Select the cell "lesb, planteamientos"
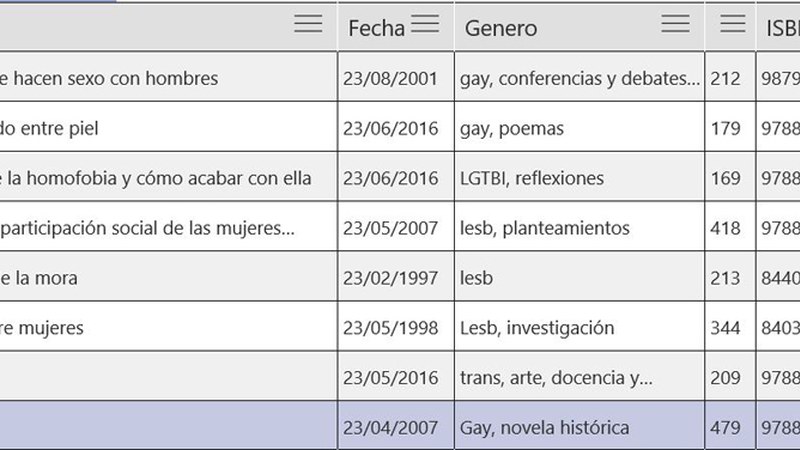800x450 pixels. tap(545, 228)
